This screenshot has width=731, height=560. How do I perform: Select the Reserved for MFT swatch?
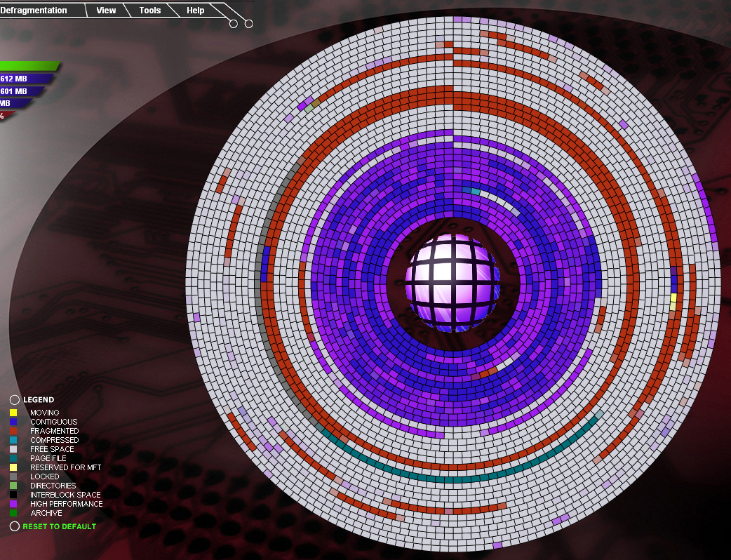pyautogui.click(x=13, y=467)
